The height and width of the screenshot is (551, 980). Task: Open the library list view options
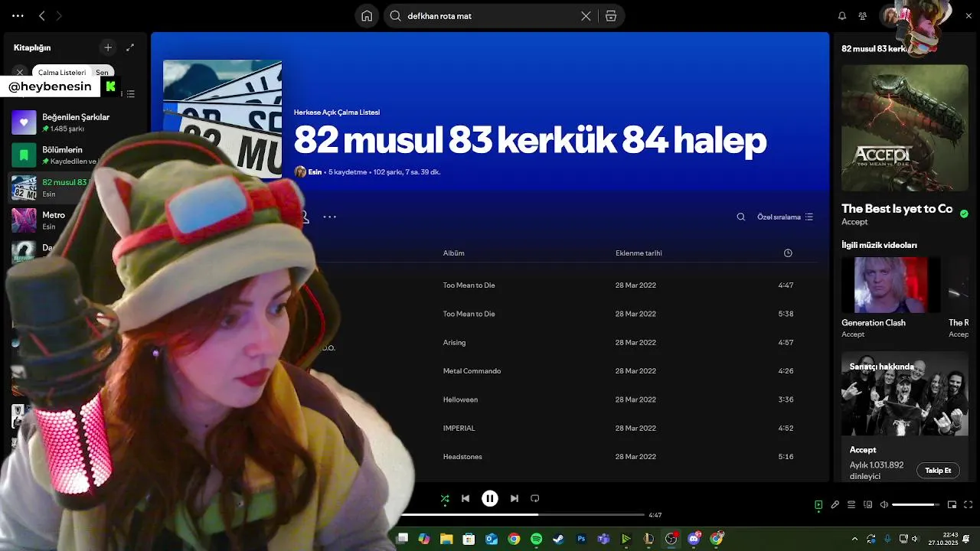(x=131, y=94)
